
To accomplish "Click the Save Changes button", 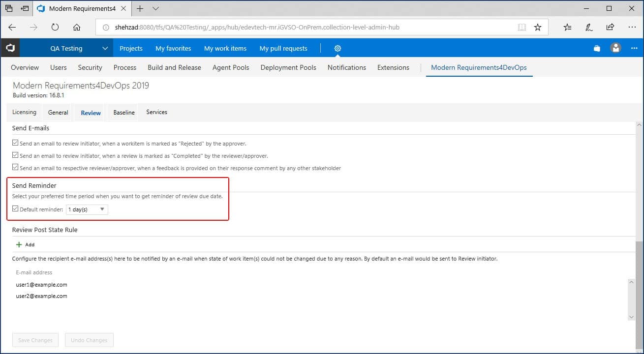I will (x=35, y=340).
